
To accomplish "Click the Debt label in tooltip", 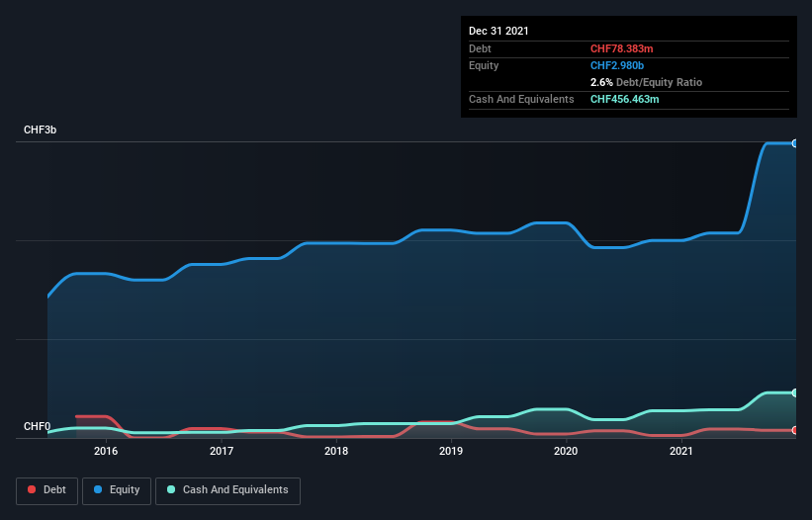I will [480, 48].
